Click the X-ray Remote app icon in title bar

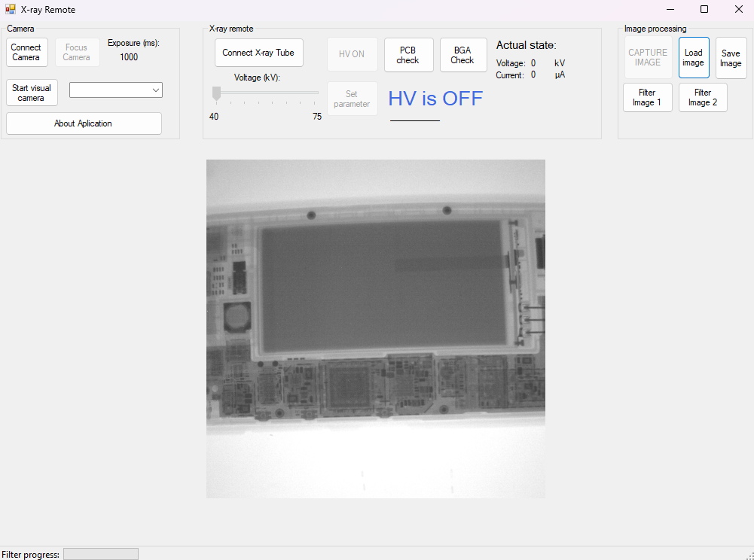[x=10, y=10]
